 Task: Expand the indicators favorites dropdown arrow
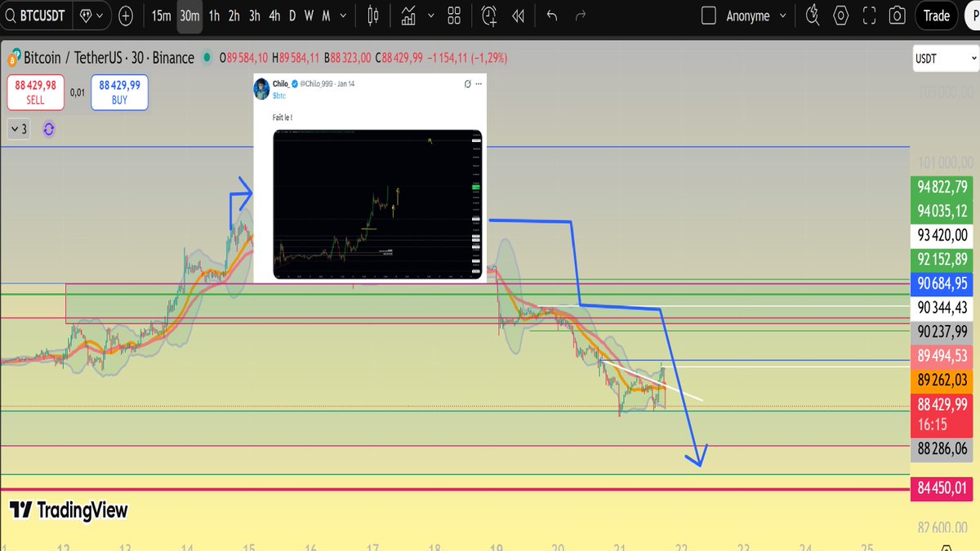(x=430, y=16)
